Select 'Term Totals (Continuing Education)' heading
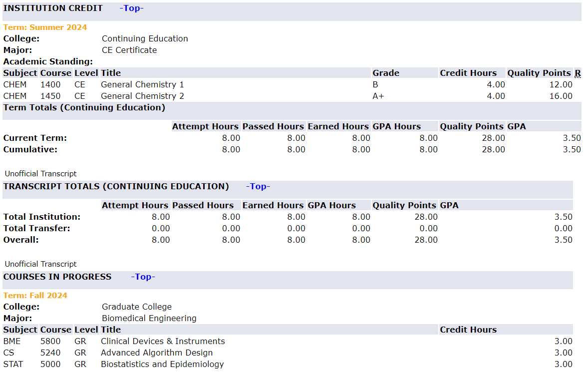 point(84,108)
